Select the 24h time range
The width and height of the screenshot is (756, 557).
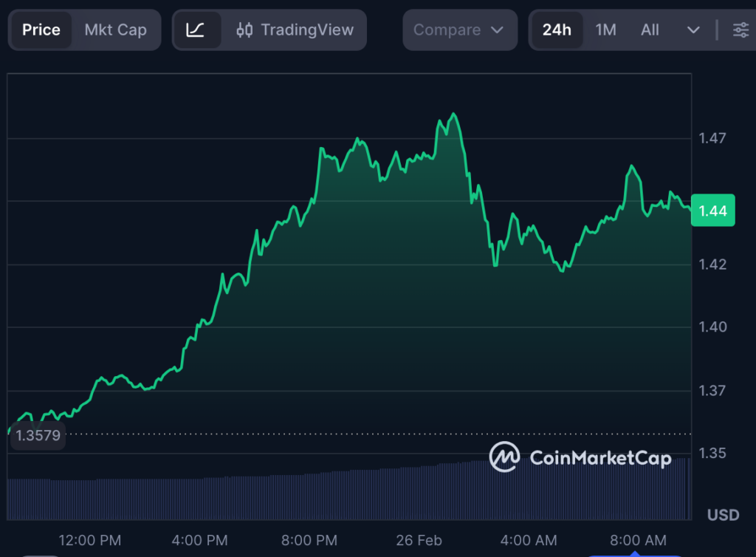click(557, 30)
